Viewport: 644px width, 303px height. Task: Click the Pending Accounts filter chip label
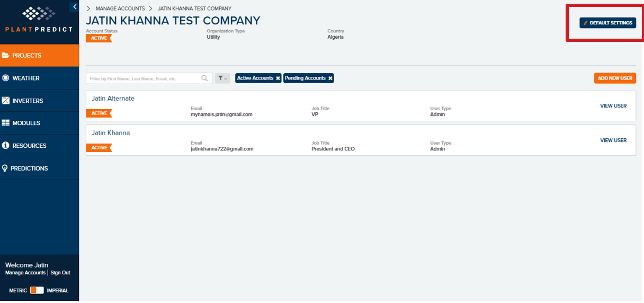305,78
